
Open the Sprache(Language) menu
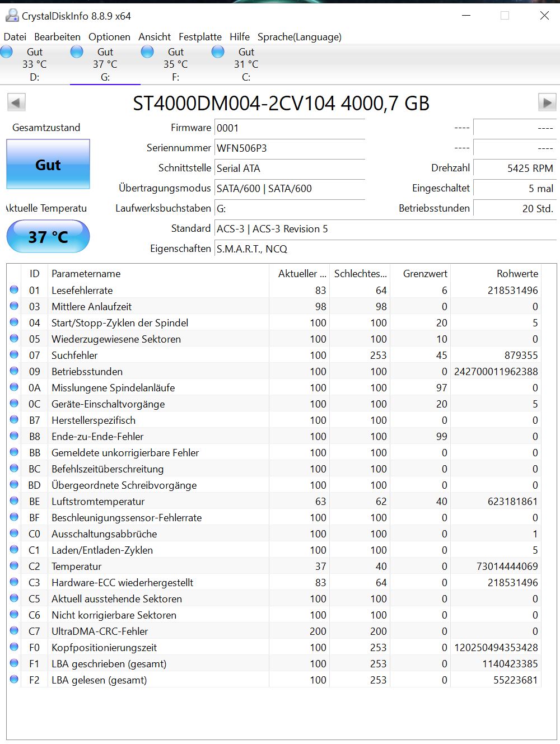pos(299,37)
